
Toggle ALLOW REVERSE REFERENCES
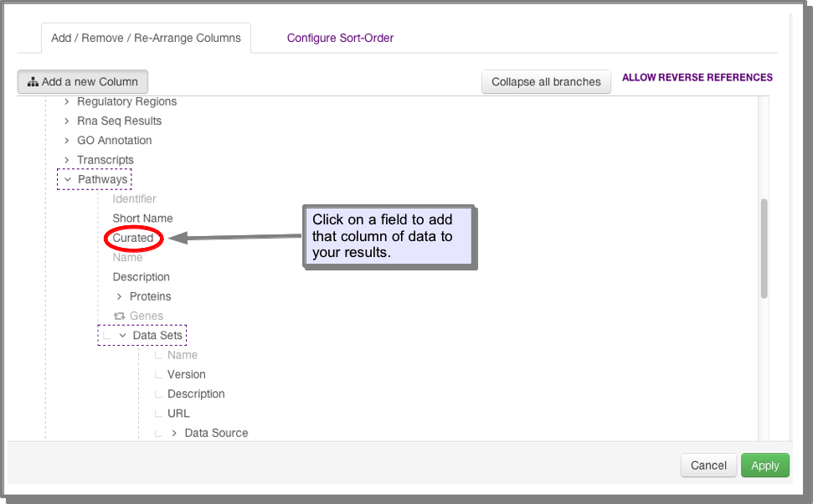click(x=697, y=78)
